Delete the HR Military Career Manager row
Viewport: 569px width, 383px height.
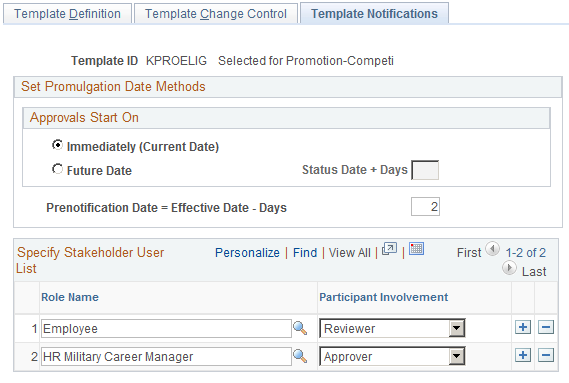pyautogui.click(x=546, y=355)
